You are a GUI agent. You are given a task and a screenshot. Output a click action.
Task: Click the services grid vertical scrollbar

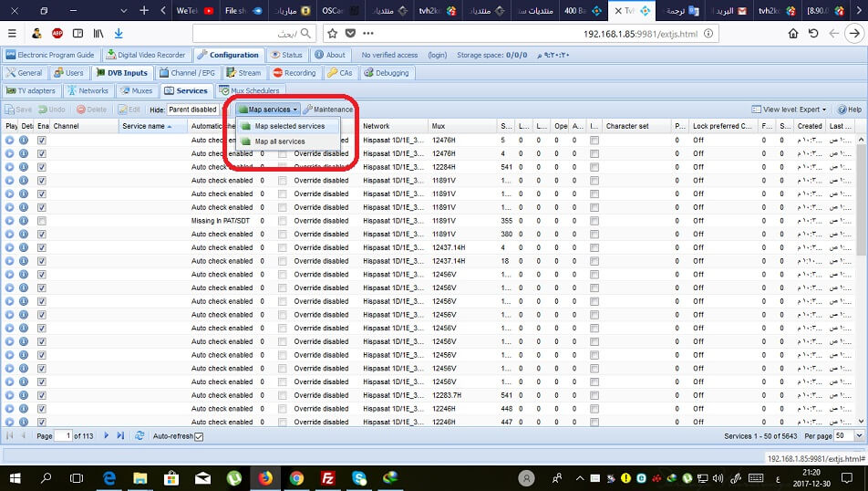pyautogui.click(x=863, y=274)
